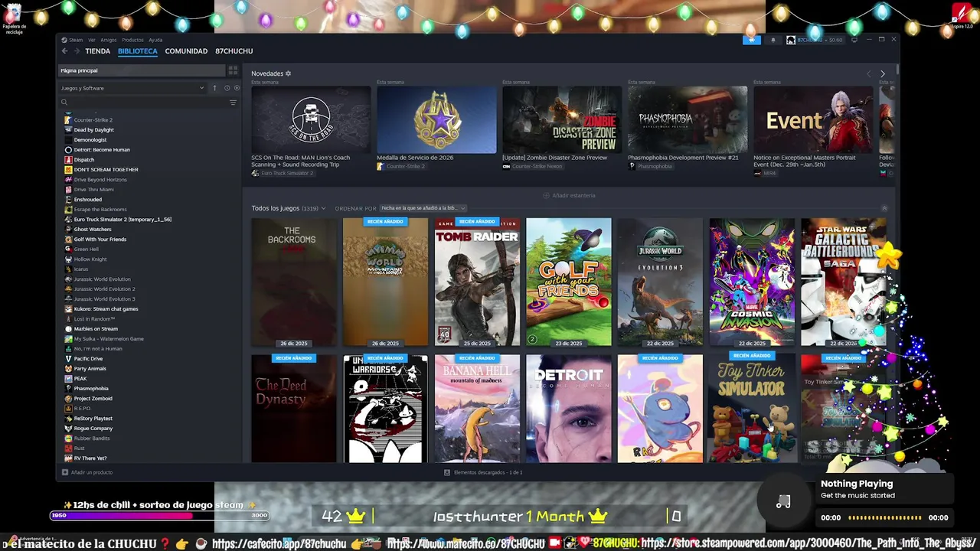The width and height of the screenshot is (980, 551).
Task: Open the Productos menu
Action: (132, 40)
